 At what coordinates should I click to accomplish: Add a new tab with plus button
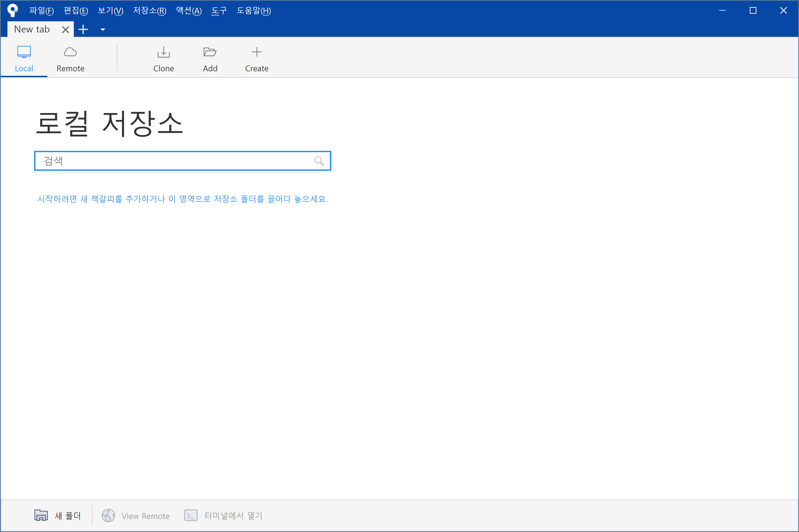coord(83,30)
